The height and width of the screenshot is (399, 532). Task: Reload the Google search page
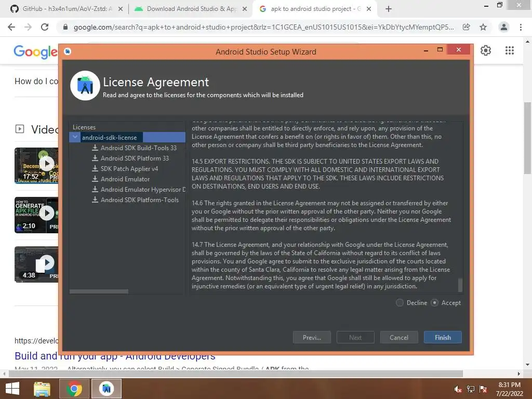[45, 27]
